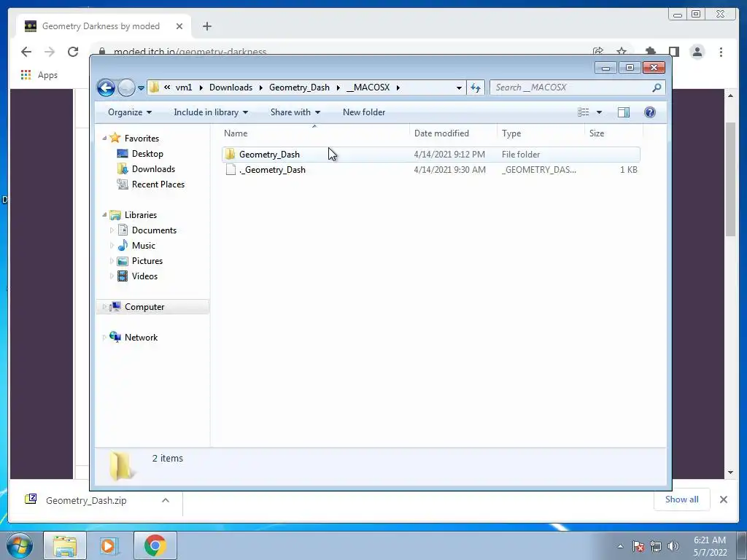This screenshot has height=560, width=747.
Task: Reload the page in Chrome
Action: [x=73, y=52]
